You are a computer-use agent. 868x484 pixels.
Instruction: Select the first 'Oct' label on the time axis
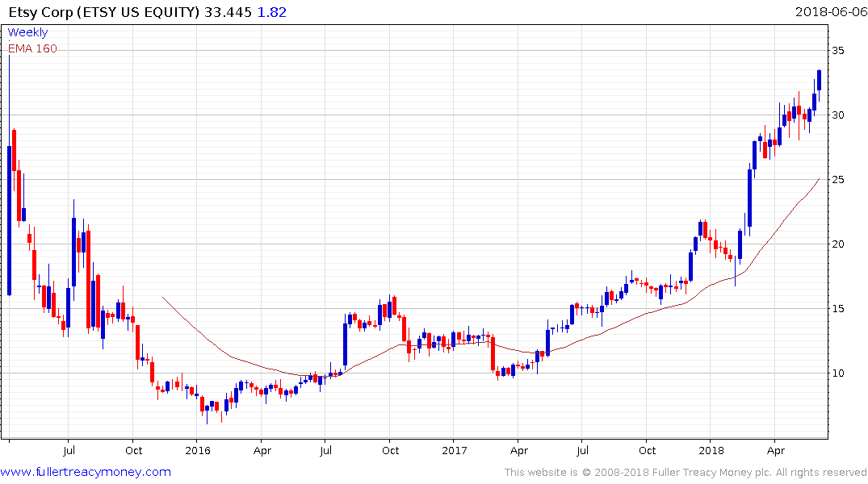(133, 450)
